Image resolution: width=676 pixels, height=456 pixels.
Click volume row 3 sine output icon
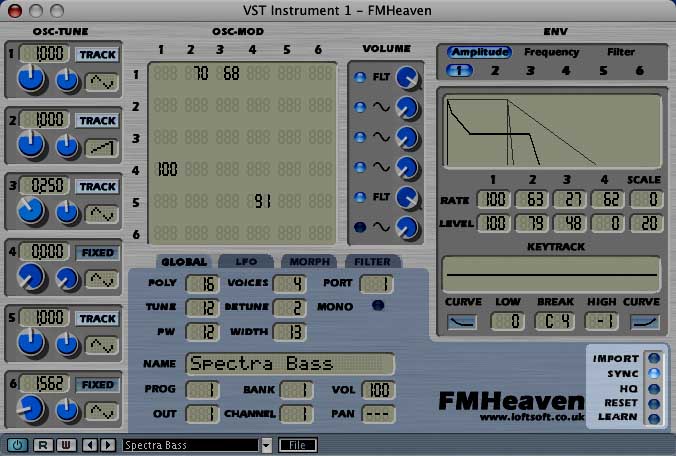tap(381, 137)
